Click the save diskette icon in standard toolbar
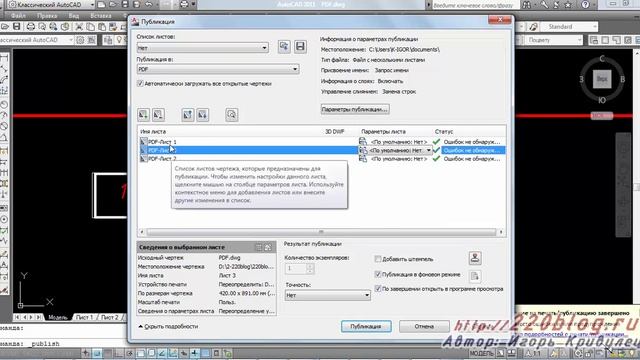This screenshot has height=360, width=640. pyautogui.click(x=16, y=27)
